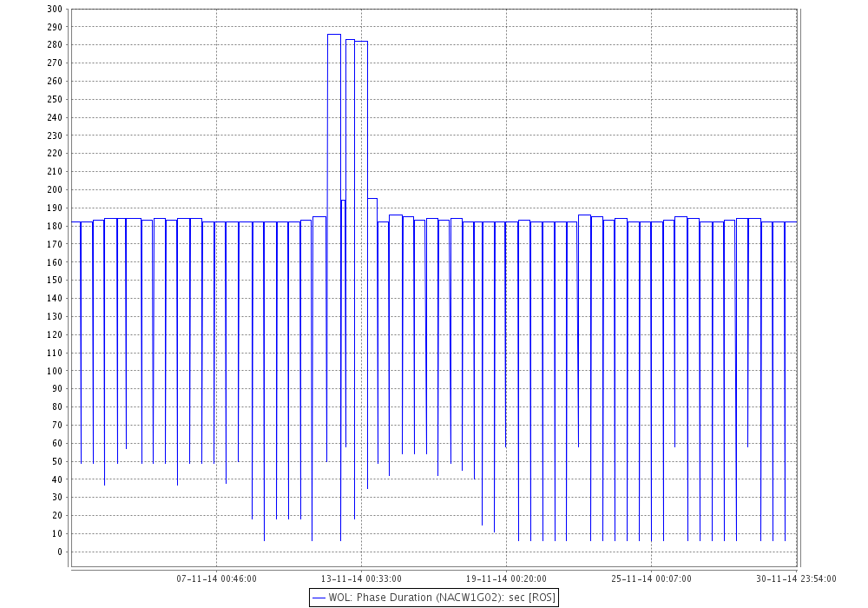868x608 pixels.
Task: Click the tallest peak near 286 seconds
Action: 334,35
